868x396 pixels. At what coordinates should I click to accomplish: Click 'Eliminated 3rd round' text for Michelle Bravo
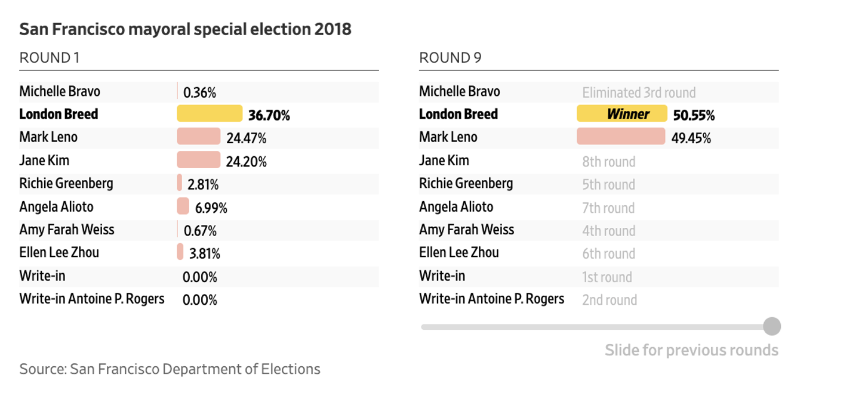tap(639, 93)
